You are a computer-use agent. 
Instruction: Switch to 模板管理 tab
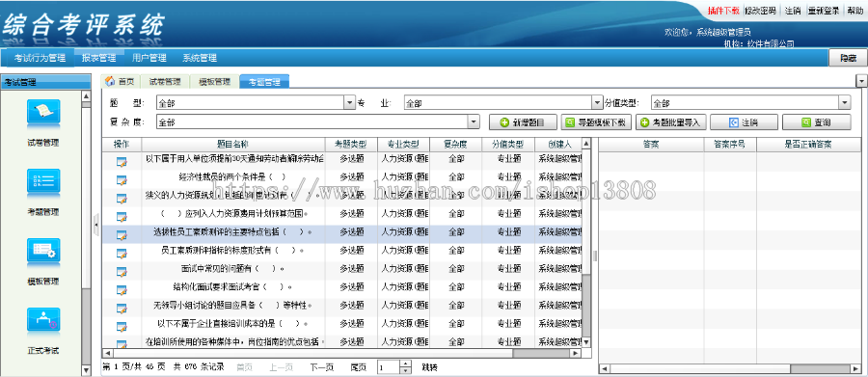(214, 81)
